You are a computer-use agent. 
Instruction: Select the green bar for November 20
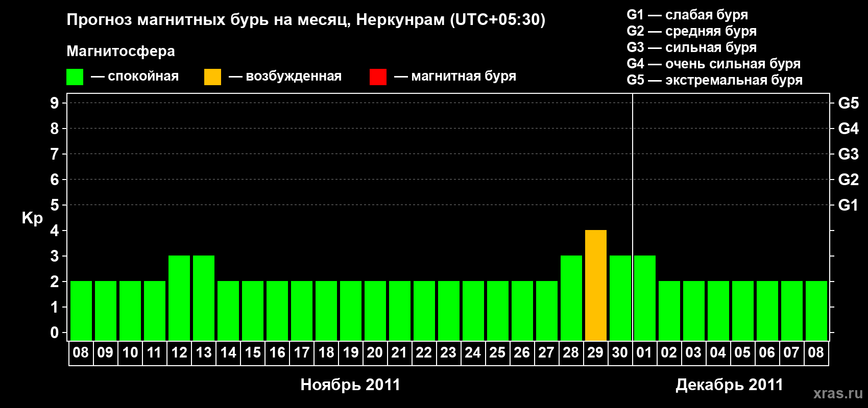(375, 311)
